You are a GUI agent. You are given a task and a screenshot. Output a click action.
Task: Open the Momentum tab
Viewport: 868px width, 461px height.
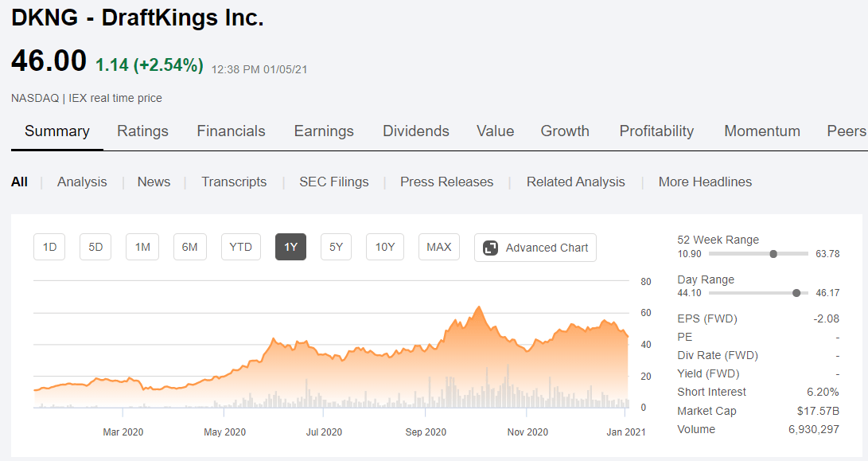(x=762, y=131)
